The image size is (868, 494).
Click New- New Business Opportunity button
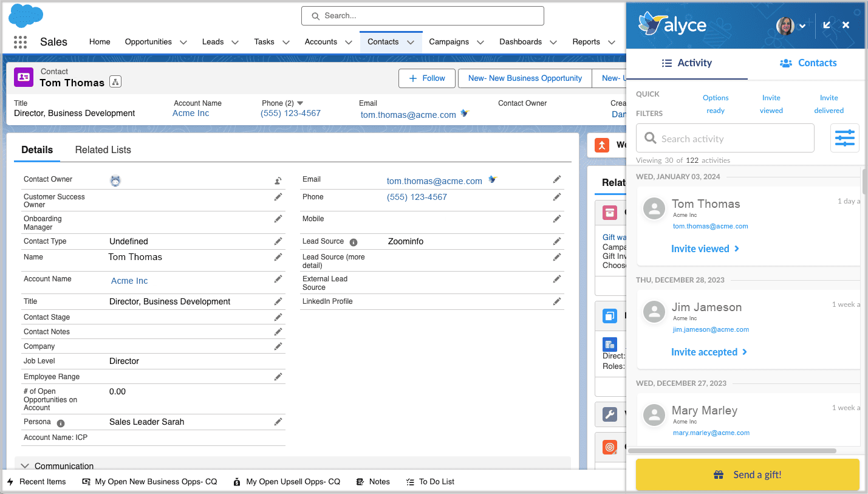[525, 78]
